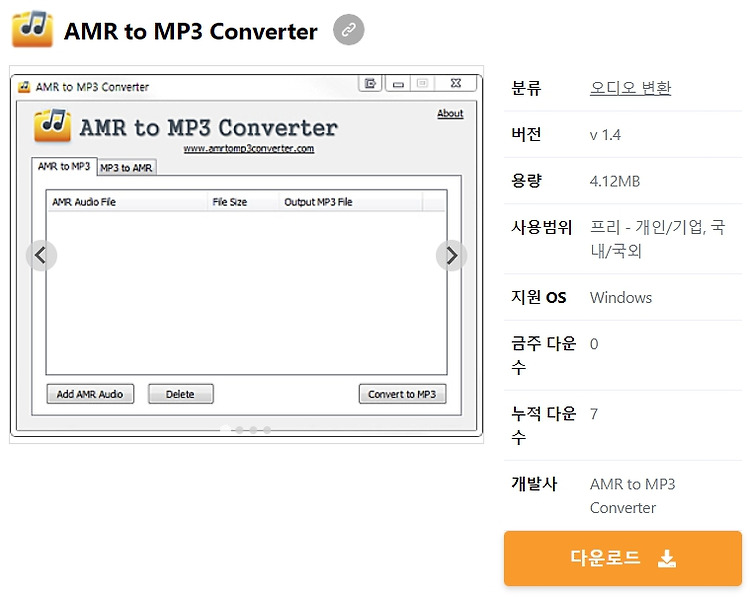Click the 누적 다운수 label
Viewport: 750px width, 597px height.
pyautogui.click(x=544, y=425)
